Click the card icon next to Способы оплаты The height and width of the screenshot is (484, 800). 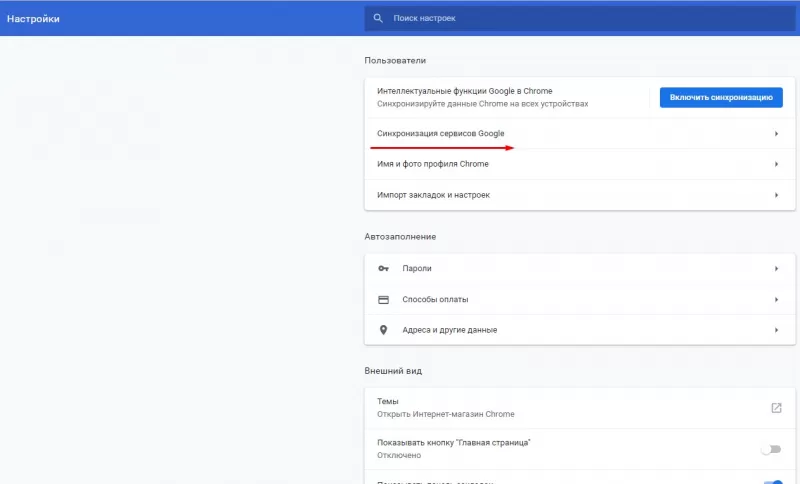click(383, 299)
